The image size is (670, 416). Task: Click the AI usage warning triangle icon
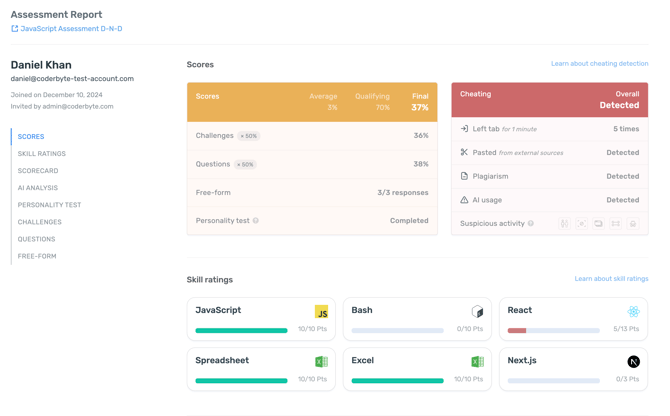coord(464,200)
